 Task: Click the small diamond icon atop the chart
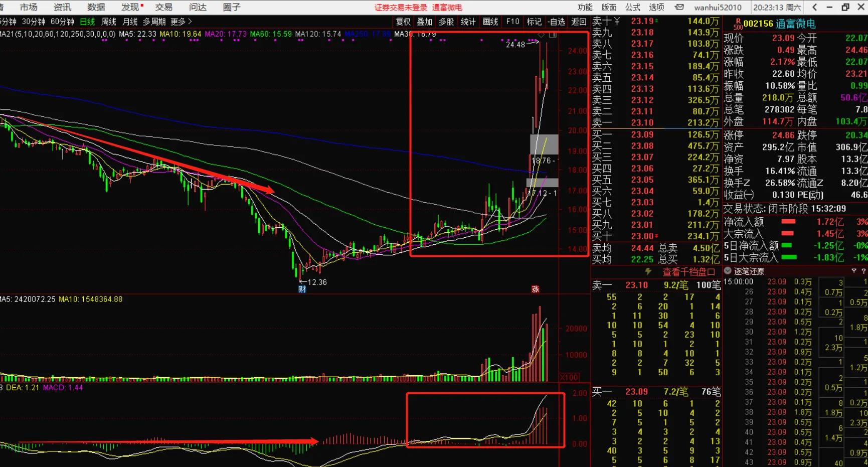click(x=541, y=35)
